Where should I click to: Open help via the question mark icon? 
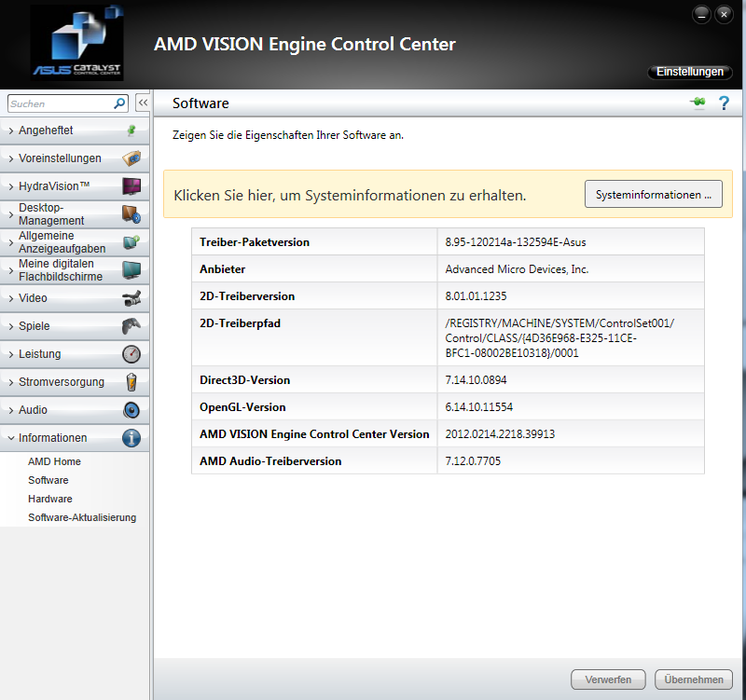pos(724,103)
